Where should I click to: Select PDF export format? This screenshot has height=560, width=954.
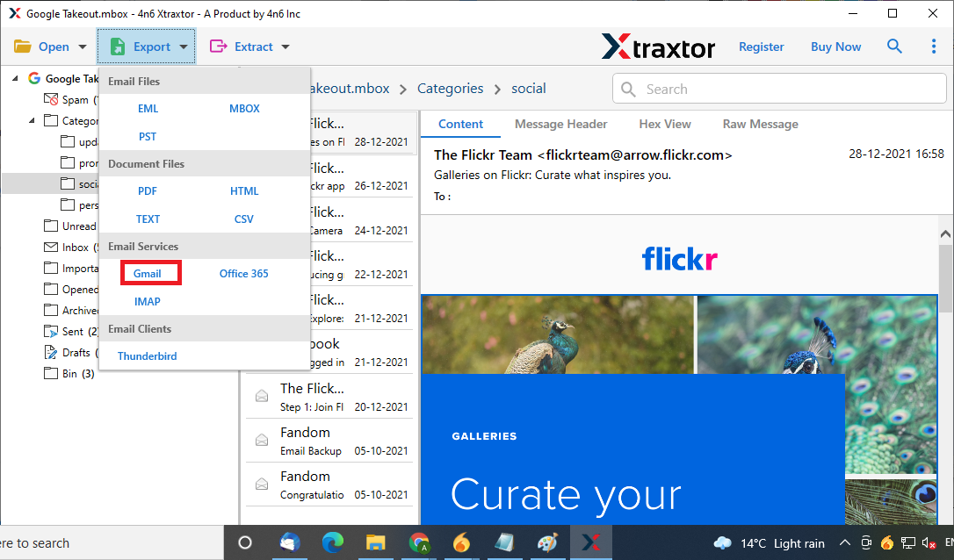coord(148,191)
